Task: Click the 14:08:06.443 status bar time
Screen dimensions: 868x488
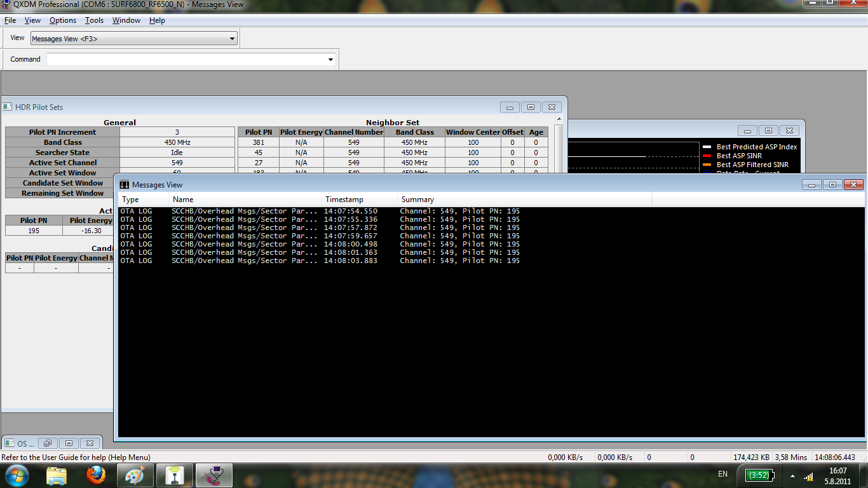Action: pos(836,457)
